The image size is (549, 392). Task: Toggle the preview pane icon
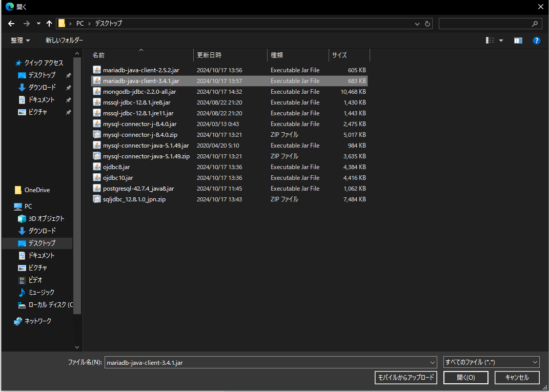518,40
